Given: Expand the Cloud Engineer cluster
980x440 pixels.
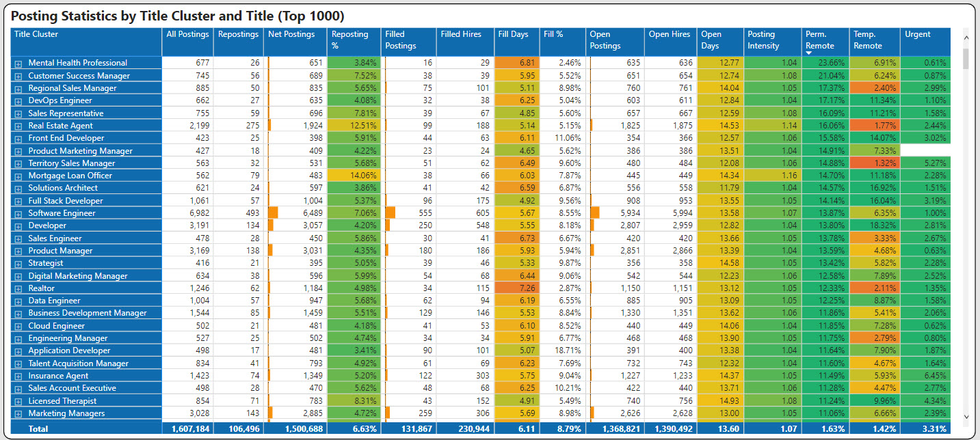Looking at the screenshot, I should click(x=18, y=327).
